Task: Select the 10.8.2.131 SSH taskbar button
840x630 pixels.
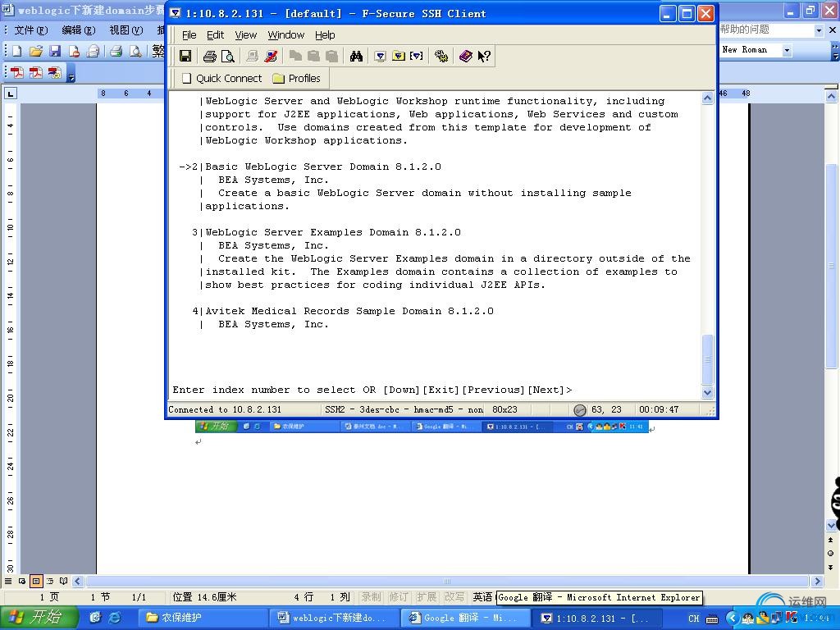Action: coord(596,618)
